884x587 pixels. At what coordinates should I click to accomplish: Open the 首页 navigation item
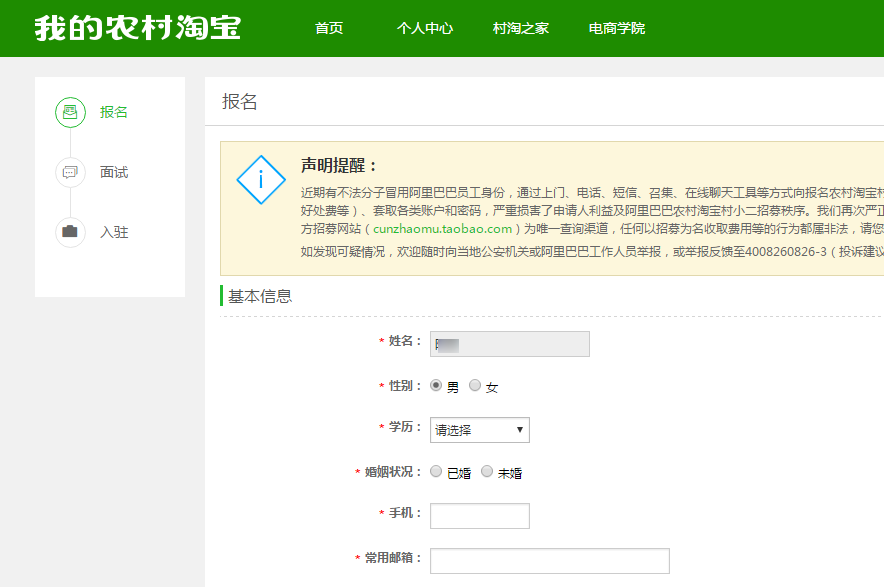(x=329, y=28)
